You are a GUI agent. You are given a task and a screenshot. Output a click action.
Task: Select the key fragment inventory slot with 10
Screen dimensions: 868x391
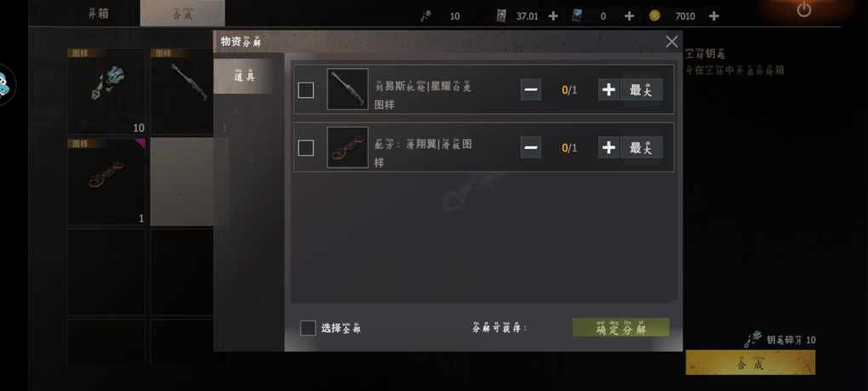point(107,91)
